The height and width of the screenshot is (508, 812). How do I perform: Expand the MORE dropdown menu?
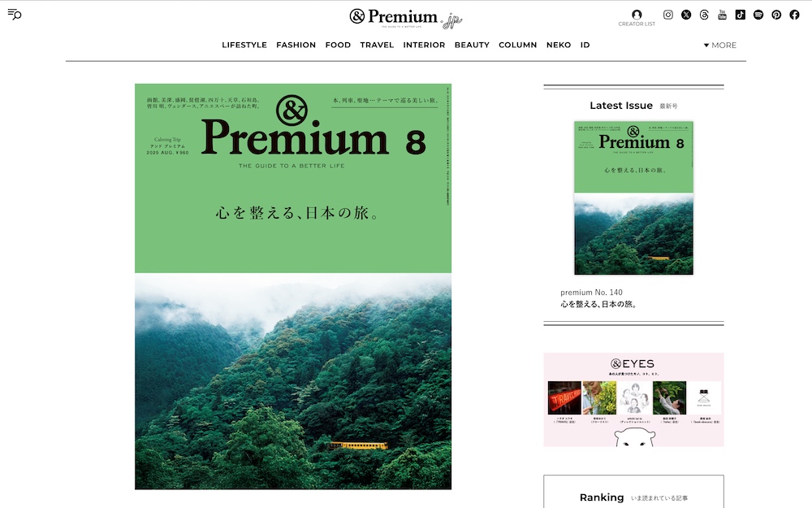(x=719, y=45)
